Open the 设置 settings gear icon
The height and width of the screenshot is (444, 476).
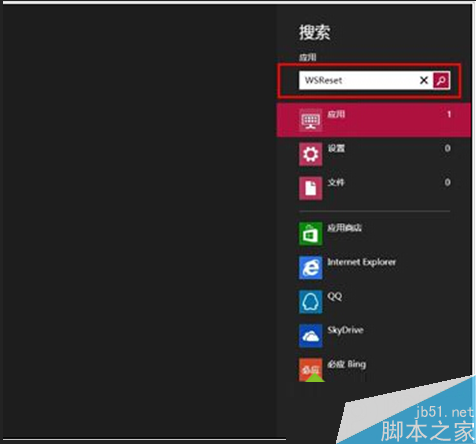(x=311, y=154)
